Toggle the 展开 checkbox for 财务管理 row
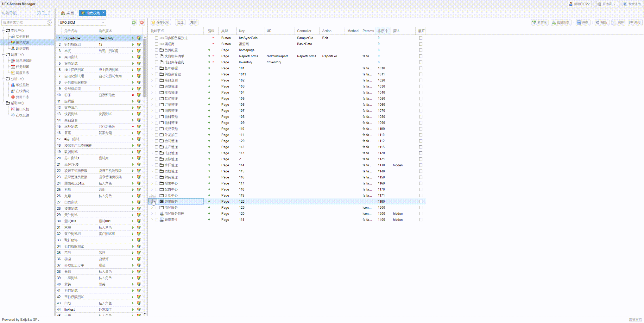 [x=420, y=177]
